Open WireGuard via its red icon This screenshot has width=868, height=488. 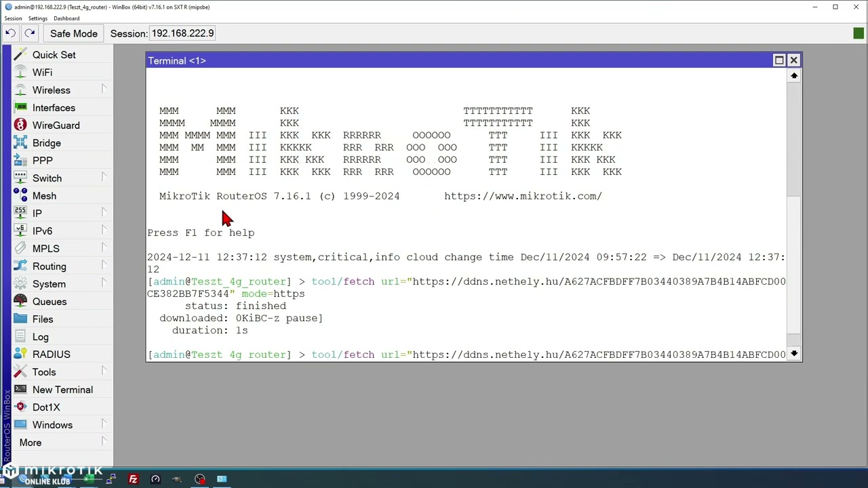(x=20, y=125)
